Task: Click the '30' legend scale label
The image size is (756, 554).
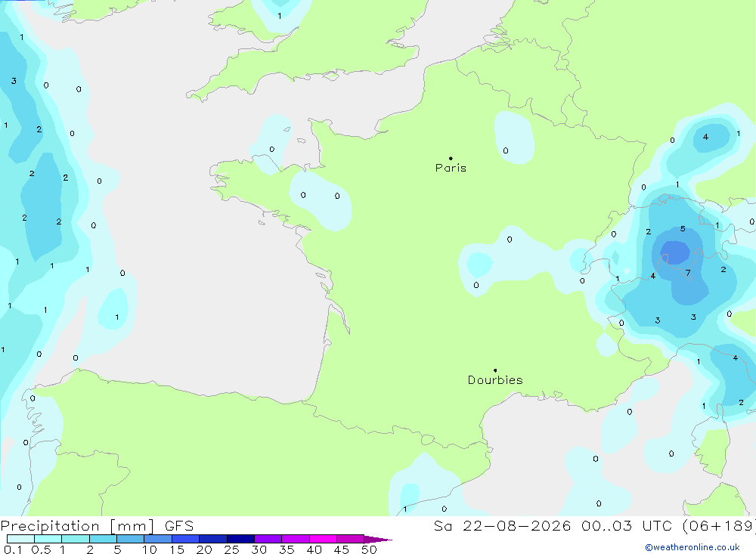Action: (259, 549)
